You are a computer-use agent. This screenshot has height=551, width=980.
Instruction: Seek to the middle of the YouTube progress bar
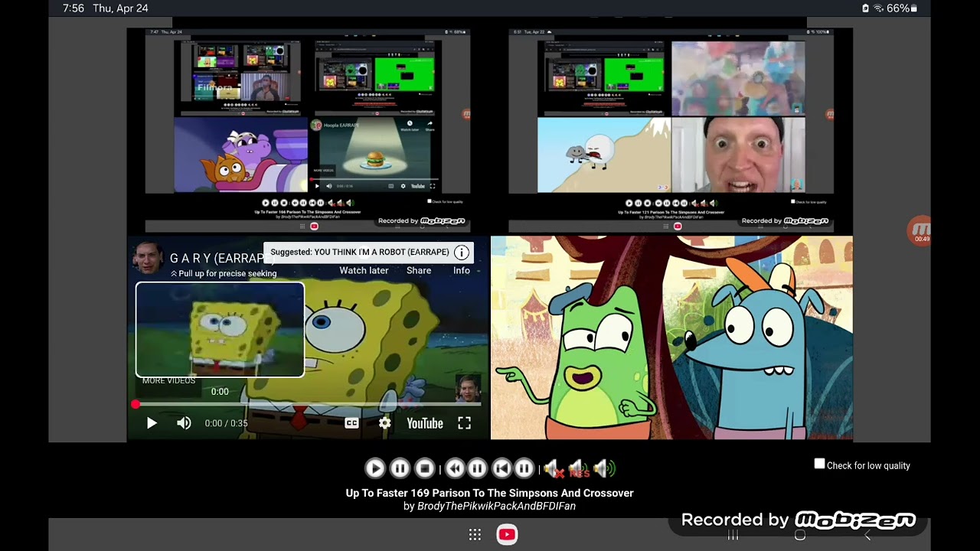(x=308, y=404)
